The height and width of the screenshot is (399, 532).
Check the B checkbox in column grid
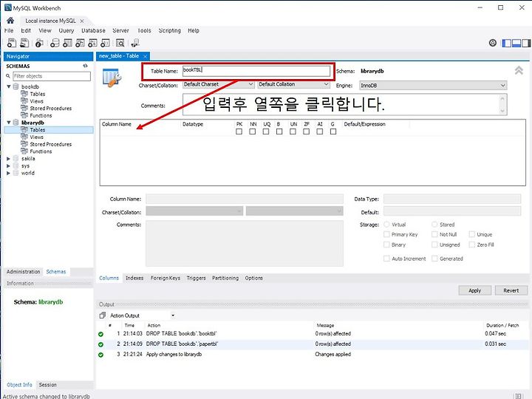click(279, 132)
